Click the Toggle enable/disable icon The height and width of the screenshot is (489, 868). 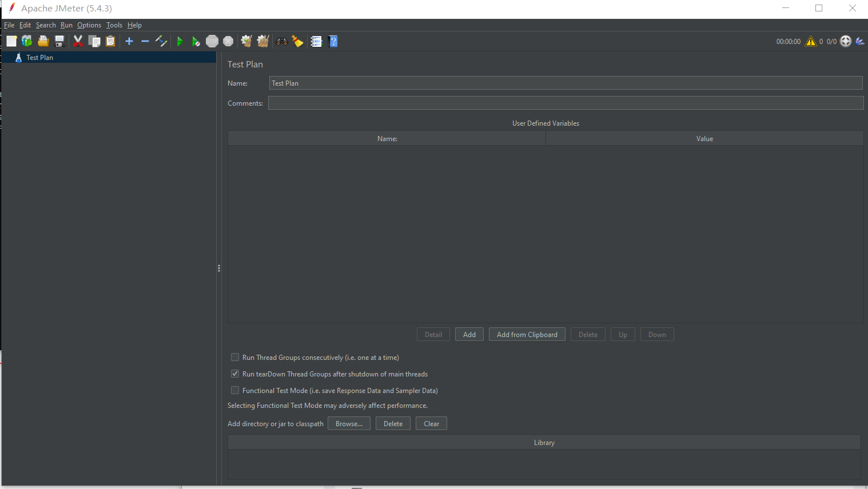click(161, 41)
